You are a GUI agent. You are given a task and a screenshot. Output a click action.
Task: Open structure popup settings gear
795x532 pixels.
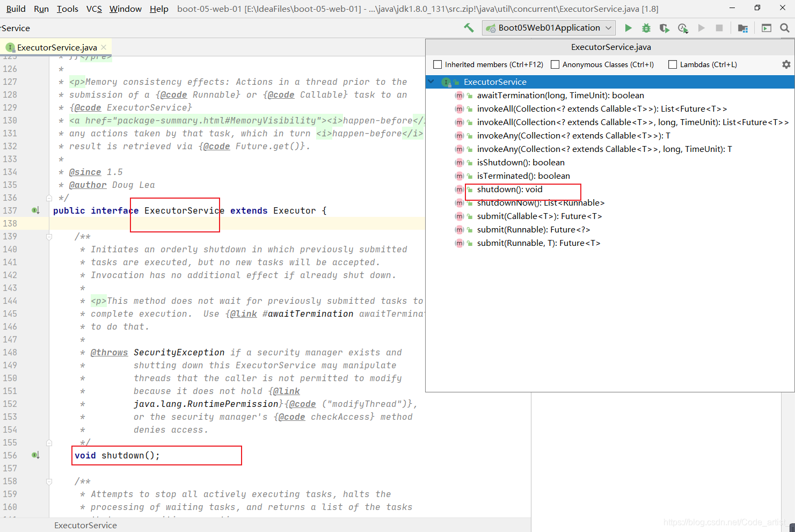click(x=786, y=64)
